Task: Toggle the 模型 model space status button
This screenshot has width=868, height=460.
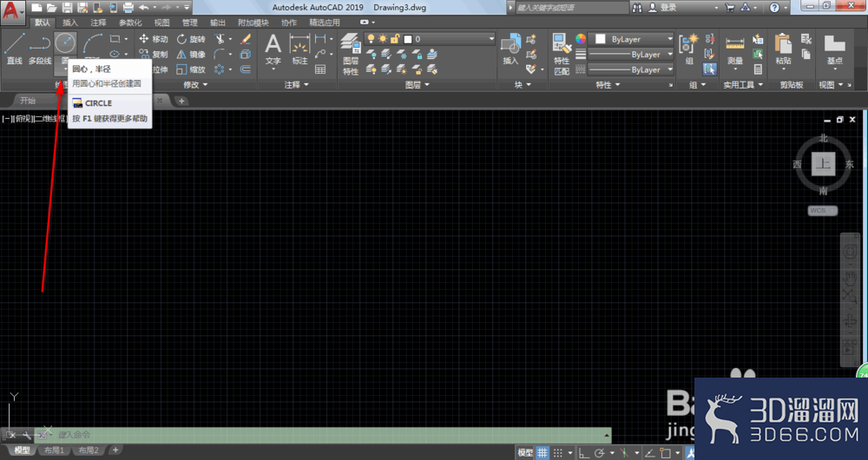Action: coord(525,453)
